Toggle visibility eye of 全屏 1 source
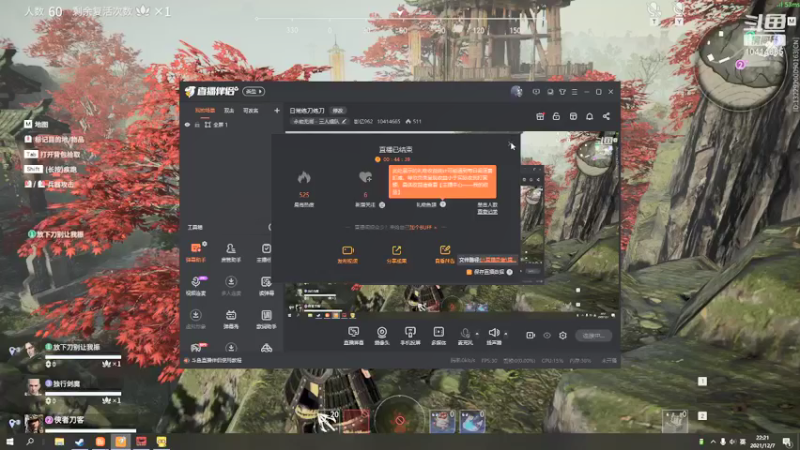 click(187, 124)
